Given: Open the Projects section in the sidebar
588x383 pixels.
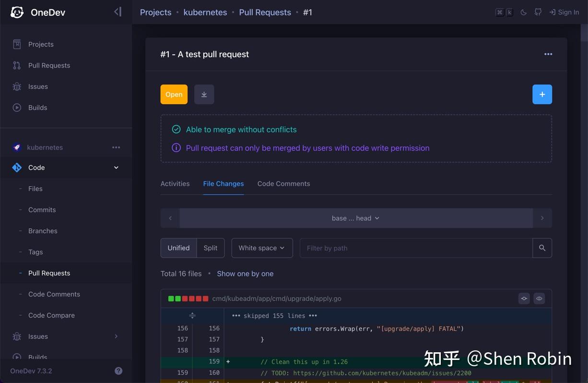Looking at the screenshot, I should [40, 44].
